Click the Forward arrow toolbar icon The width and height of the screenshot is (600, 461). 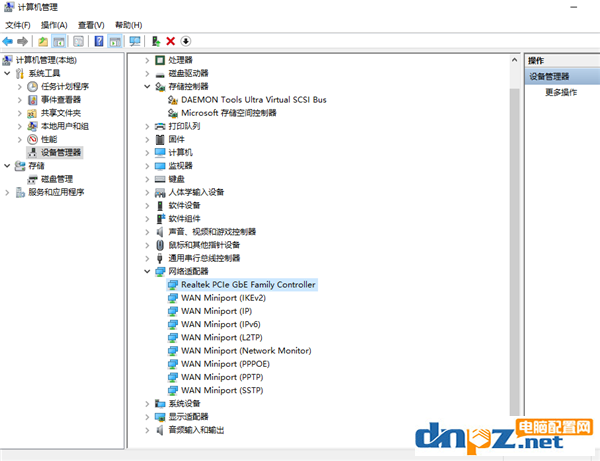coord(23,41)
